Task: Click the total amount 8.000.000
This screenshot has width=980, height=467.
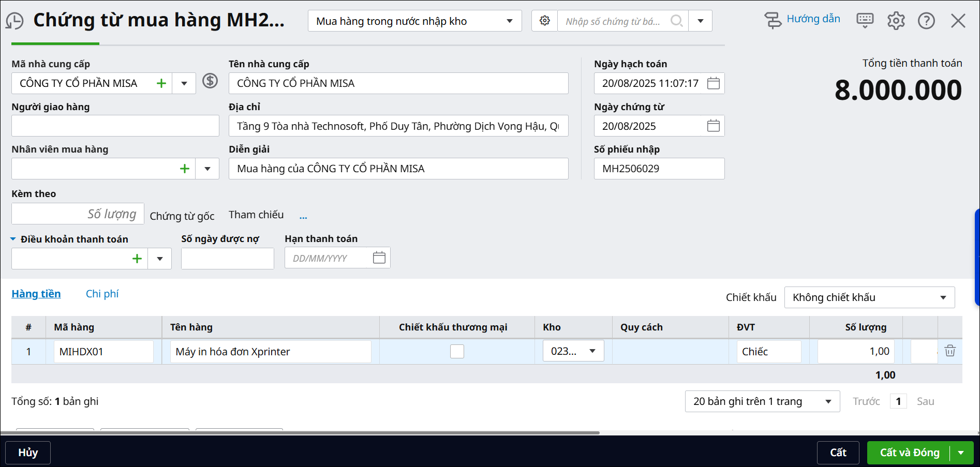Action: click(x=898, y=91)
